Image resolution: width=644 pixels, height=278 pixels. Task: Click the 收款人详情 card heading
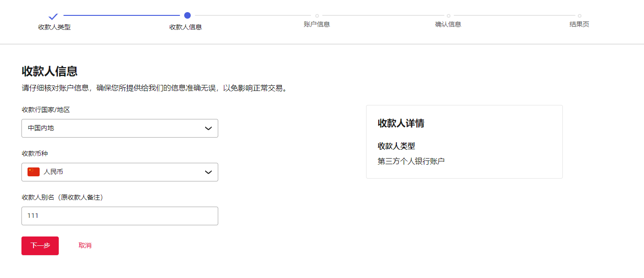click(401, 123)
